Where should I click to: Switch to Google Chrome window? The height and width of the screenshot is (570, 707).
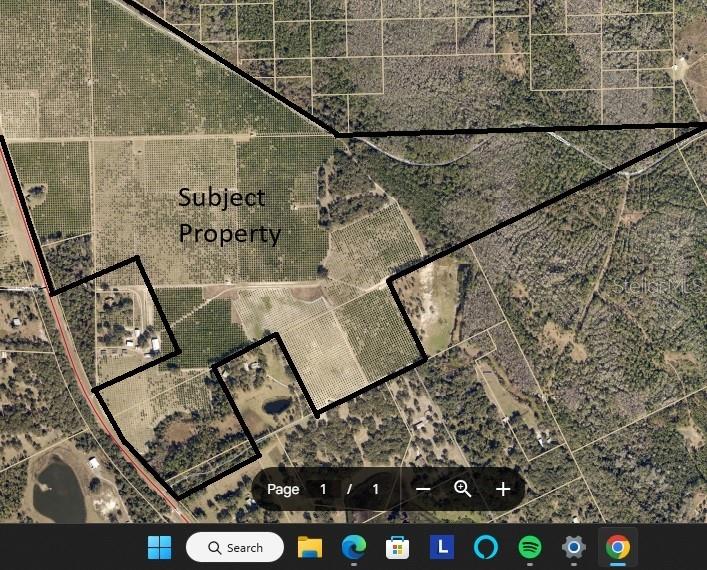(x=617, y=547)
